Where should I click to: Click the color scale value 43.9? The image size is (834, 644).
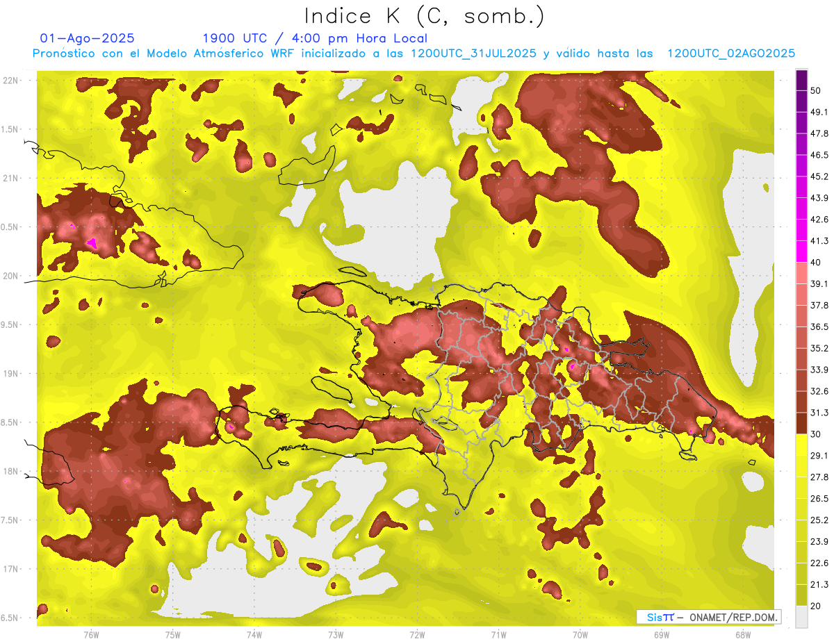(x=819, y=198)
